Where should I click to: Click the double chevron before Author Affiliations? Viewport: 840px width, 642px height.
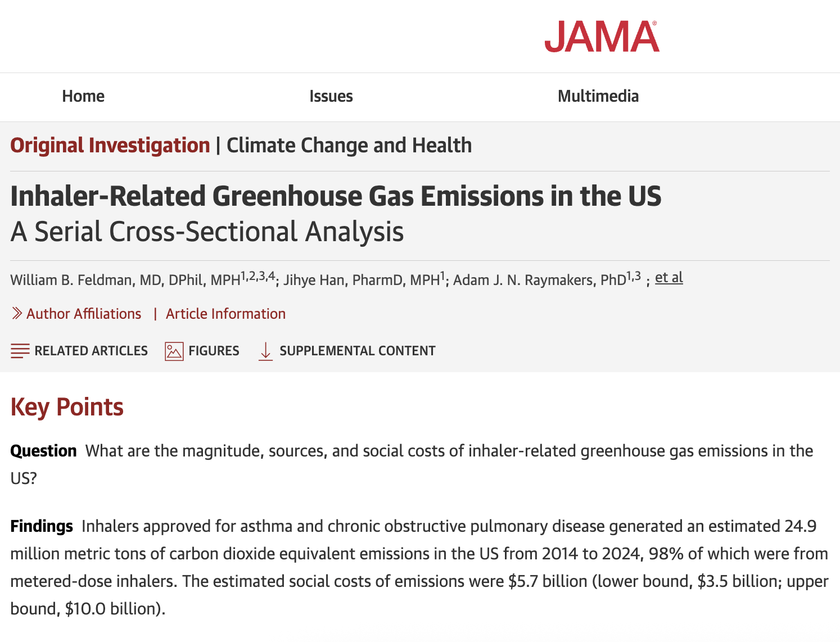tap(17, 314)
